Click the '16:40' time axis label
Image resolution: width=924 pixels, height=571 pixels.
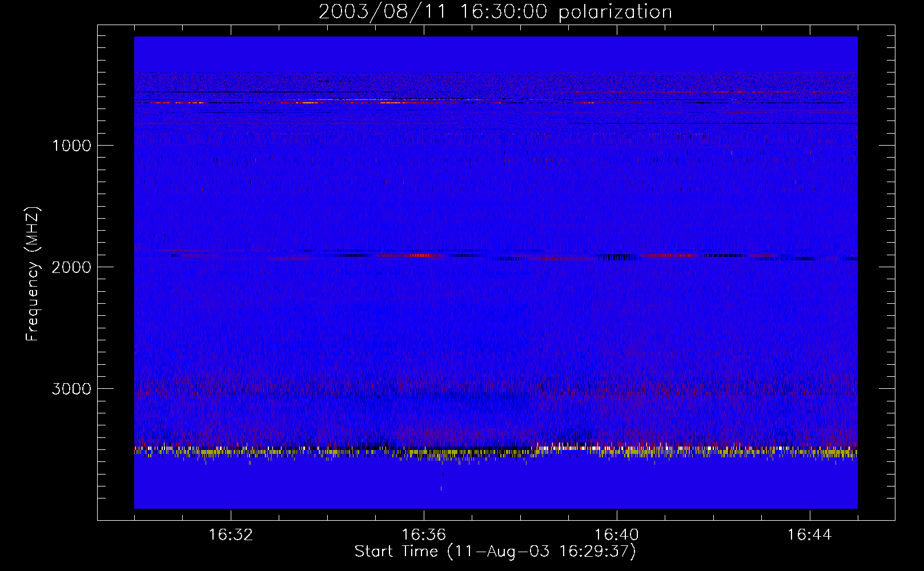click(617, 535)
